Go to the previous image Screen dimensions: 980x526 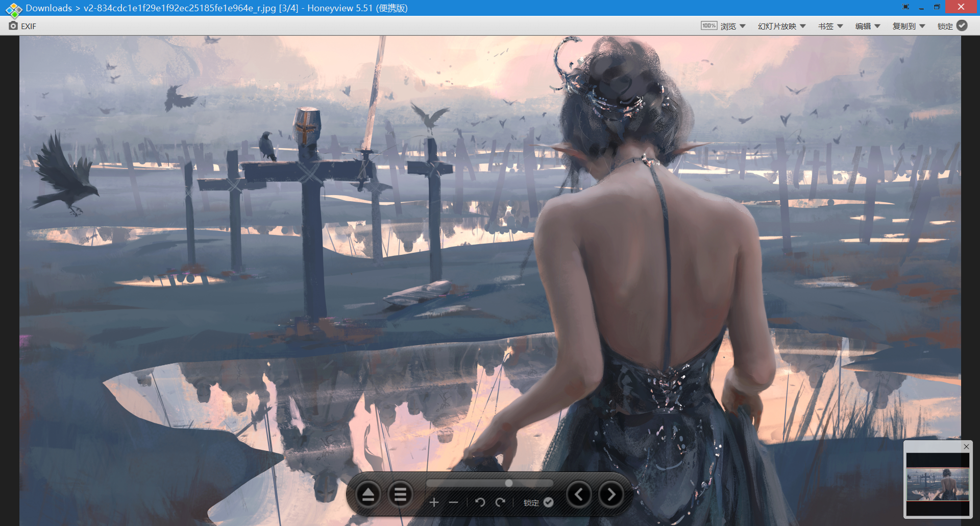pos(579,494)
